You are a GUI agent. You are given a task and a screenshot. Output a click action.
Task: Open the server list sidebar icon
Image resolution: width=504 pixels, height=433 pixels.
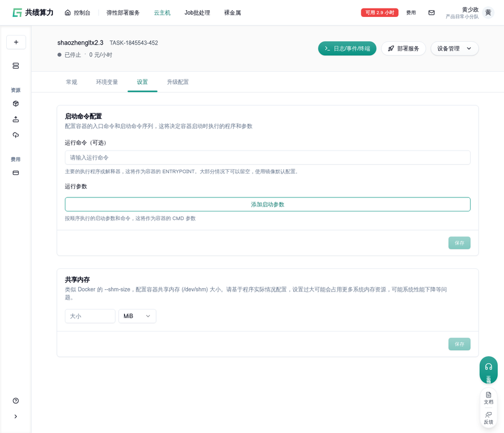pyautogui.click(x=16, y=66)
